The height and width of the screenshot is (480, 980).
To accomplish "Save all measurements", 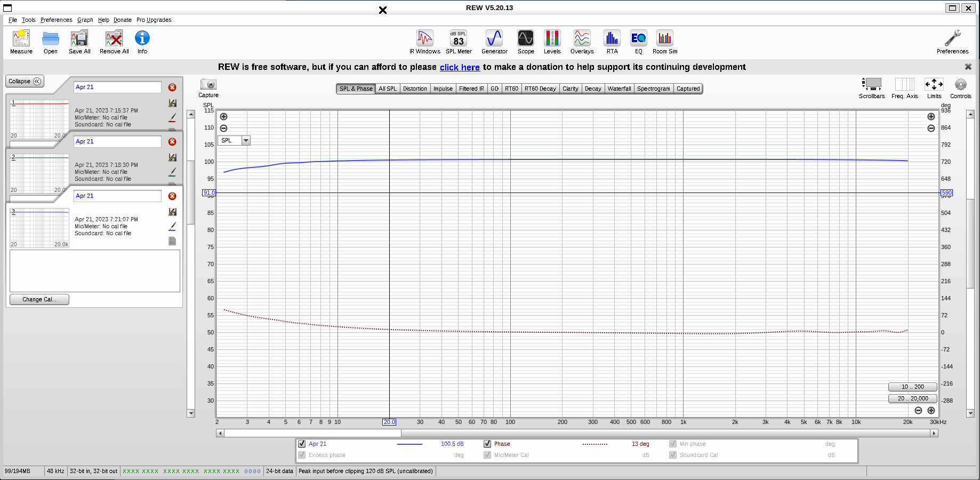I will point(79,42).
